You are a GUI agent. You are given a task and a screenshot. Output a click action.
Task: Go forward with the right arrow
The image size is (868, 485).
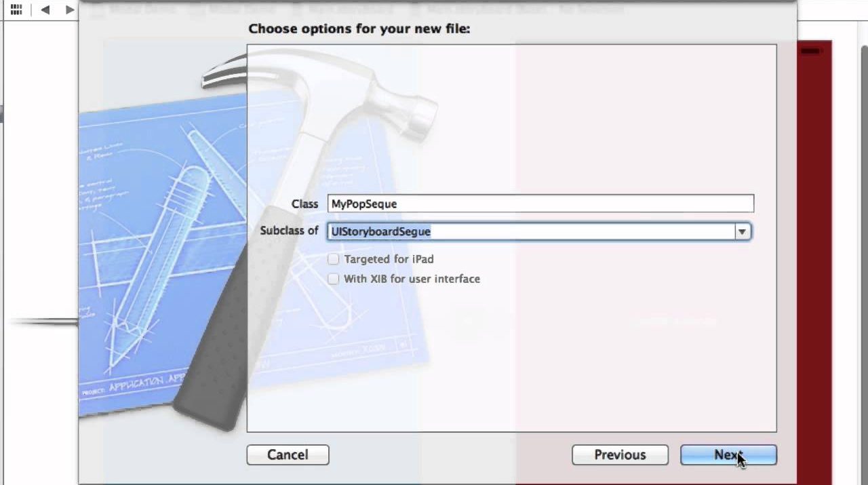(x=69, y=9)
